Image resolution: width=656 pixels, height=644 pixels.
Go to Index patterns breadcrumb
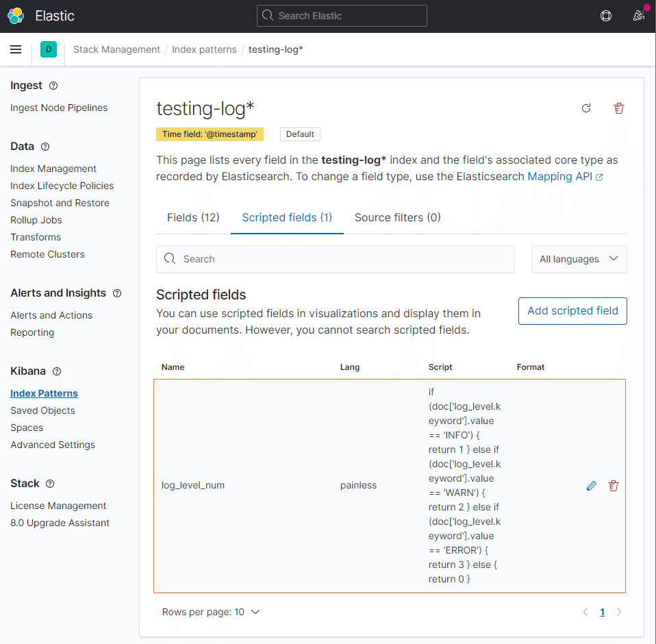(204, 49)
